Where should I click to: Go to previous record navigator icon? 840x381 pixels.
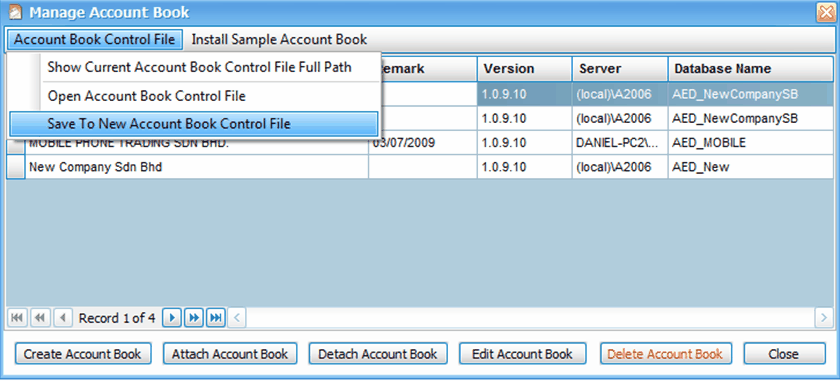click(x=63, y=318)
